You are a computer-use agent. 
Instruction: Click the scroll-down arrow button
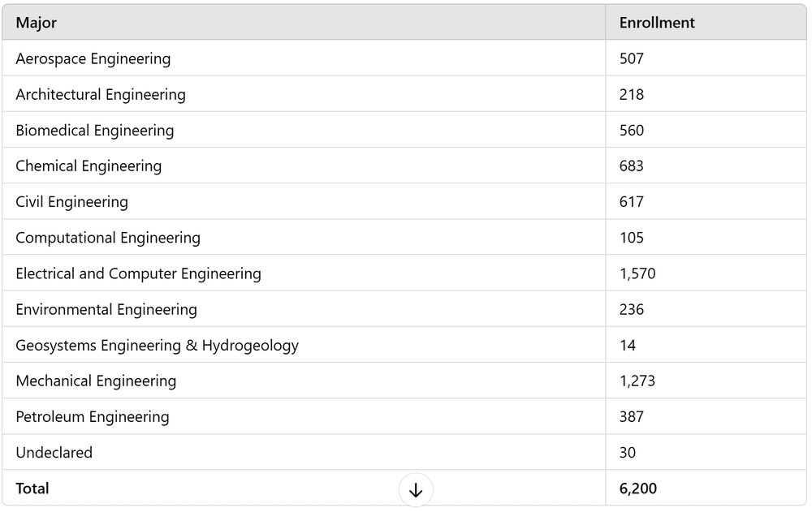pos(415,490)
